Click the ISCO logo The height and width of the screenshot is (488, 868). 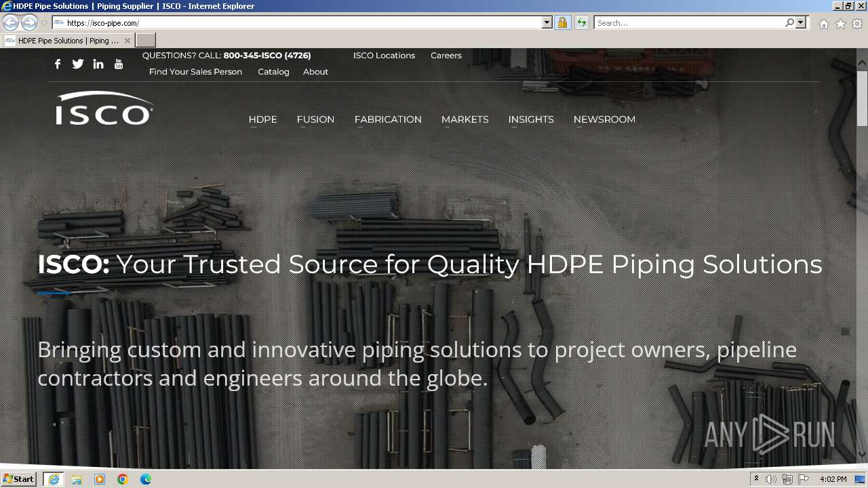[104, 108]
